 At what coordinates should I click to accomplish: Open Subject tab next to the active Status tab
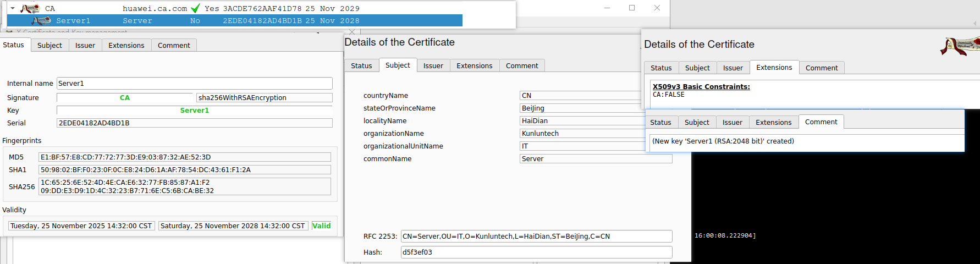[x=49, y=45]
